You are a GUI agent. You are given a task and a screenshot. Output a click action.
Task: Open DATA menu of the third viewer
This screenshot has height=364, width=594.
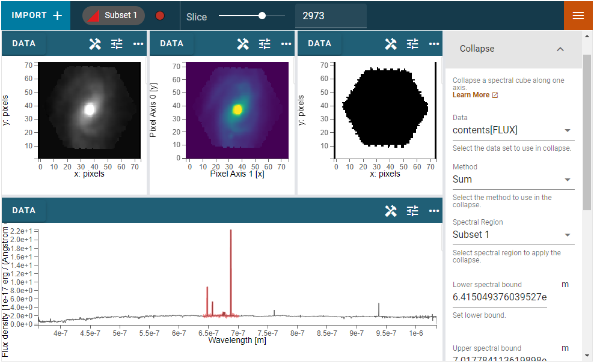click(x=319, y=44)
